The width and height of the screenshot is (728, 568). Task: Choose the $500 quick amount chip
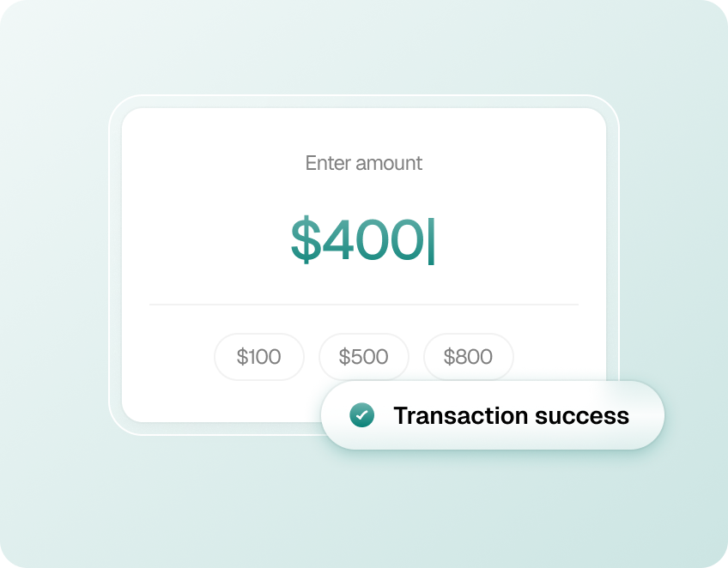(363, 357)
